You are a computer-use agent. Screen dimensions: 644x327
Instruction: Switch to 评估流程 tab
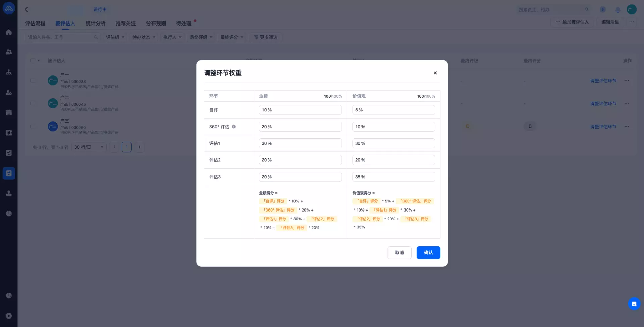click(35, 24)
